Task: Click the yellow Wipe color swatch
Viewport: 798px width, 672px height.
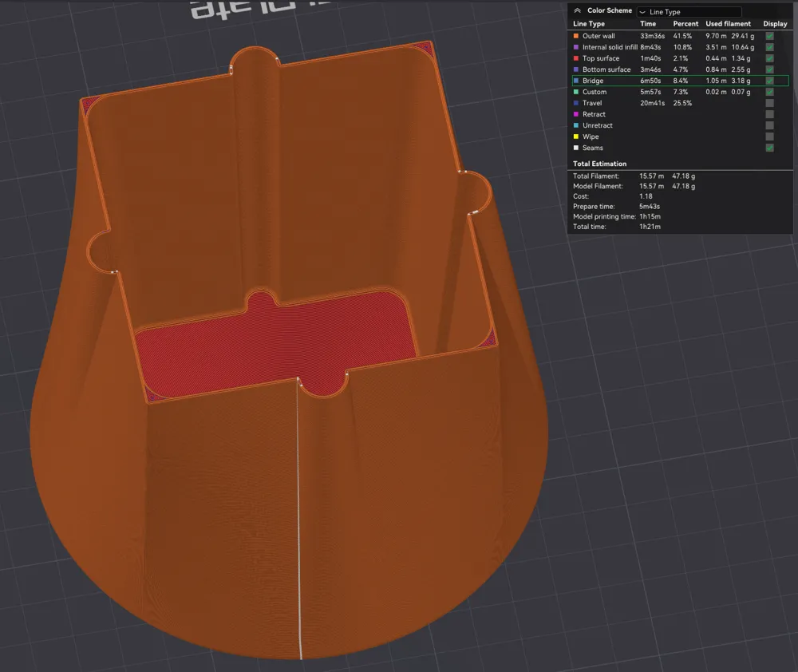Action: [576, 136]
